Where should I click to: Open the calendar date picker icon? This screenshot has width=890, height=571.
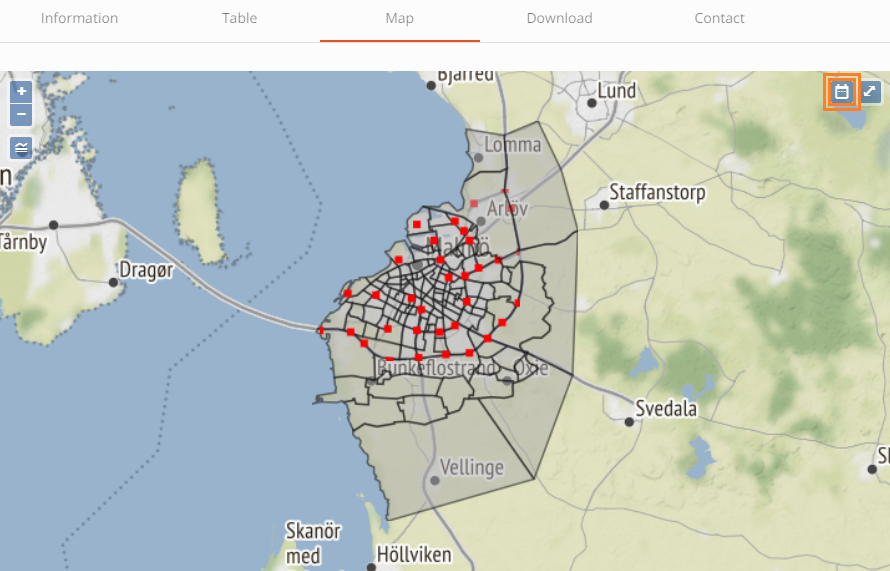842,91
